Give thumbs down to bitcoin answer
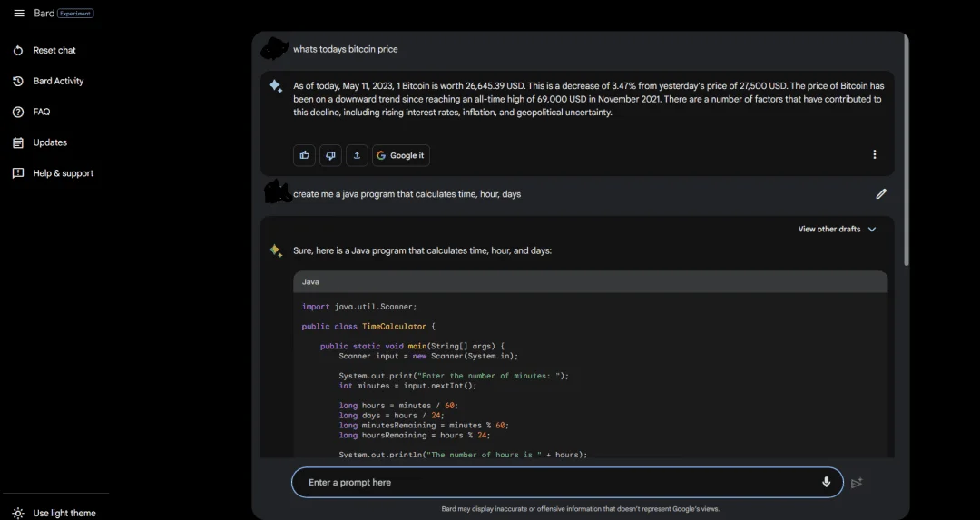Viewport: 980px width, 520px height. tap(330, 155)
